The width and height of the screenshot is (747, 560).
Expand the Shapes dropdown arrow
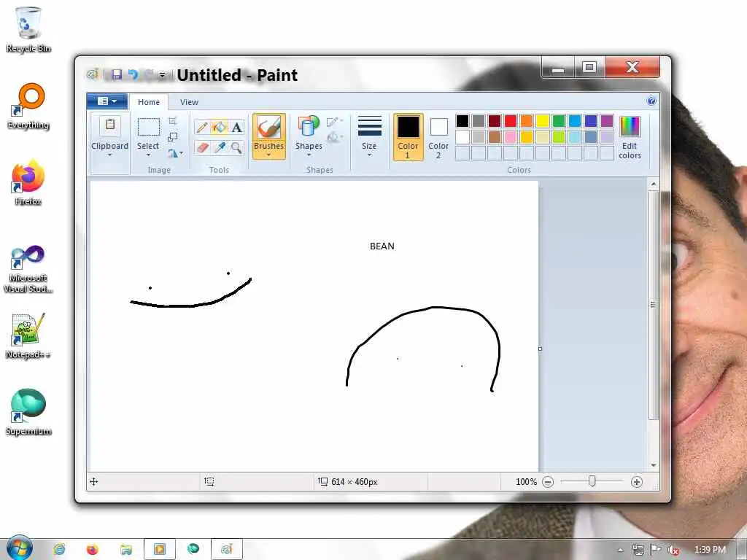click(309, 155)
